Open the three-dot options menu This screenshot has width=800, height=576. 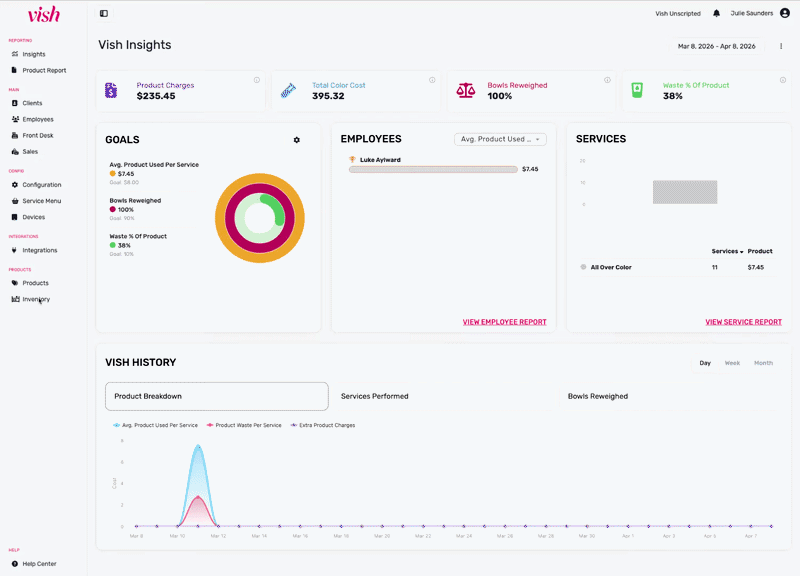781,46
